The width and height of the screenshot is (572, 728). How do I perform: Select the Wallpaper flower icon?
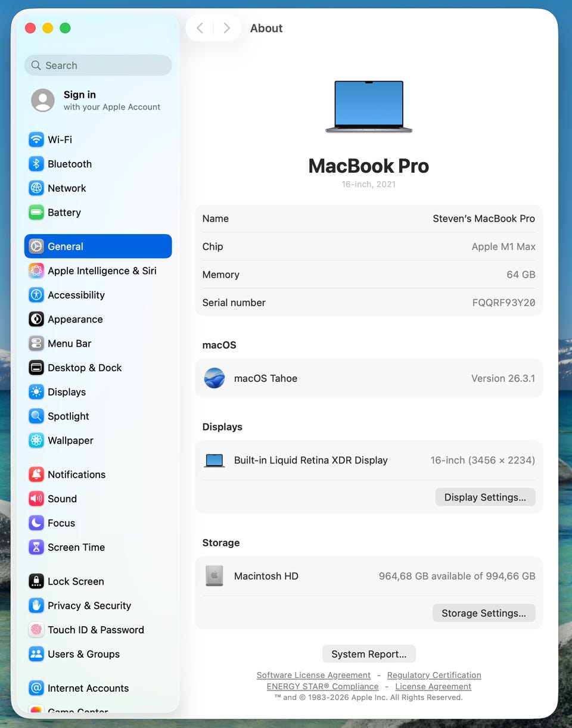(x=36, y=441)
